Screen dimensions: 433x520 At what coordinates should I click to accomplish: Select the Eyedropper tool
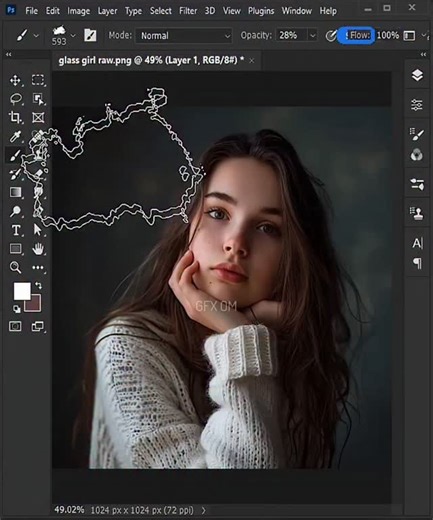15,136
